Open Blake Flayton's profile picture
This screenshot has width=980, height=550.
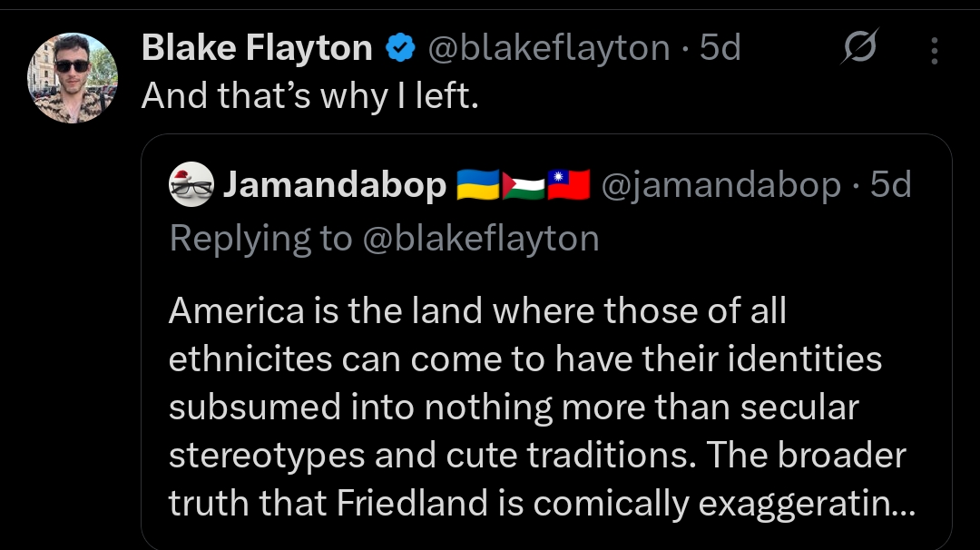(73, 77)
